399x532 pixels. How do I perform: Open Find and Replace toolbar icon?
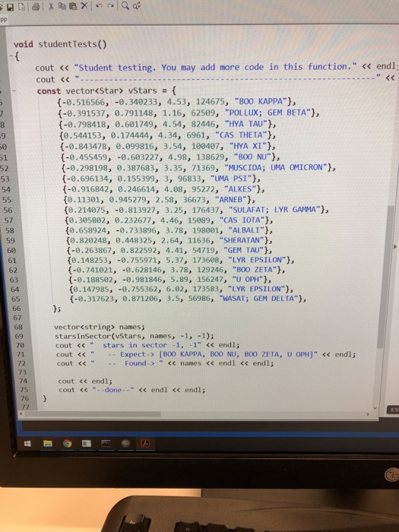[137, 6]
